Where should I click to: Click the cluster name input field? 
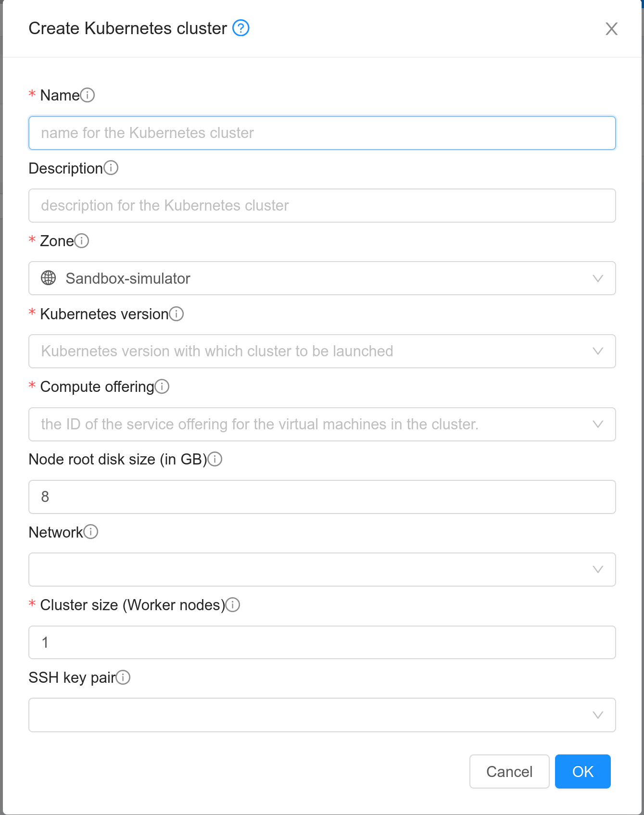click(x=322, y=133)
